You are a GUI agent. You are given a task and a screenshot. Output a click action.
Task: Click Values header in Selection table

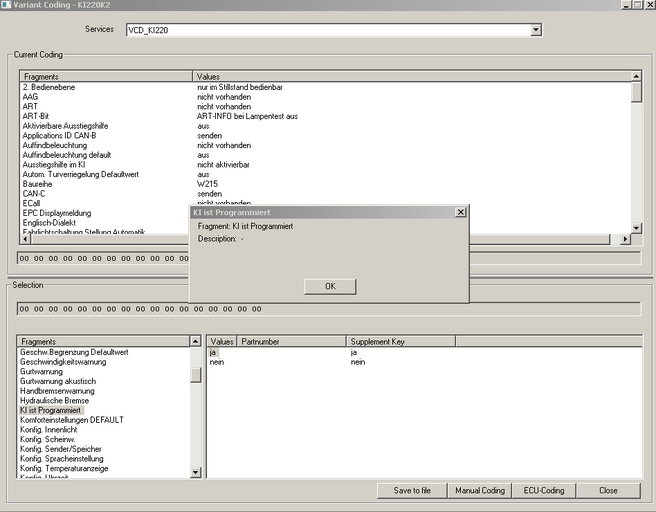click(222, 341)
